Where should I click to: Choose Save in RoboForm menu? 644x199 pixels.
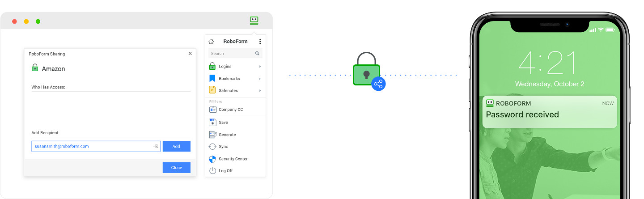pos(235,123)
